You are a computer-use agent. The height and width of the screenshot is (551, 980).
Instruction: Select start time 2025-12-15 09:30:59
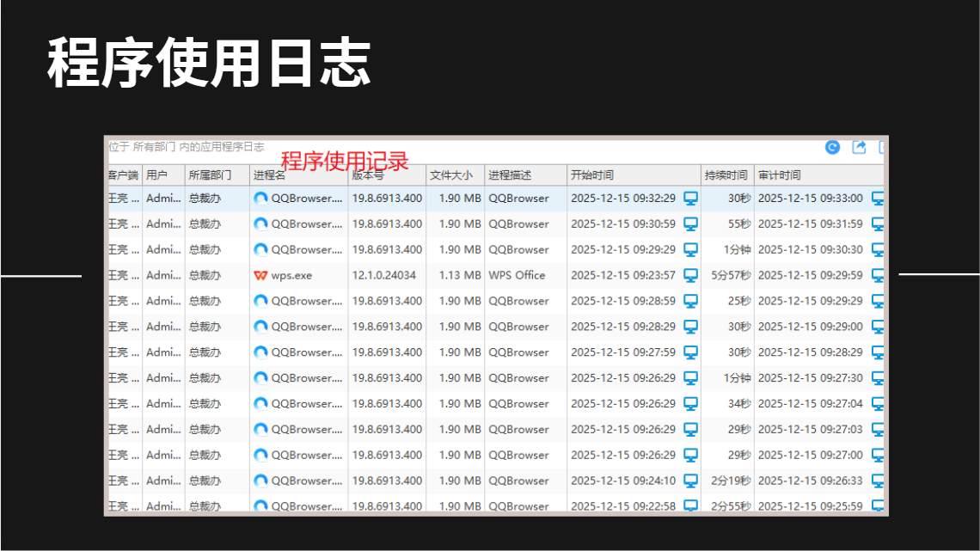click(x=623, y=224)
